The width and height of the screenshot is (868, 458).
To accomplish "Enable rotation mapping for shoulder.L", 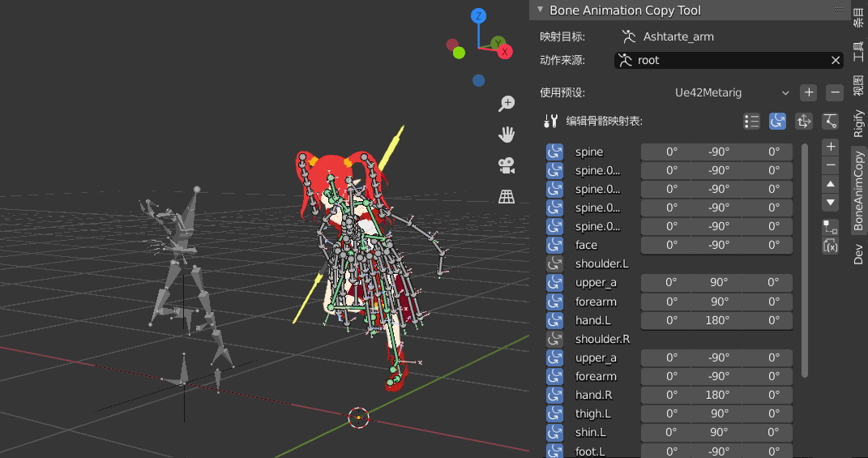I will click(x=554, y=264).
